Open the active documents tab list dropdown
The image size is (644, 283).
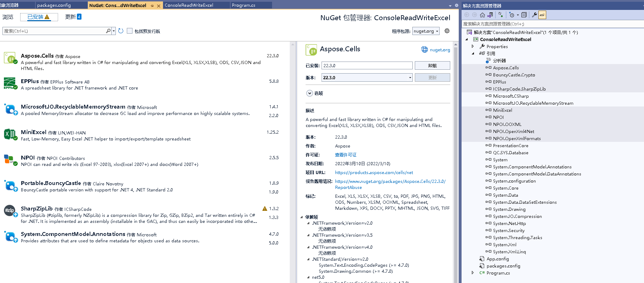pos(450,6)
